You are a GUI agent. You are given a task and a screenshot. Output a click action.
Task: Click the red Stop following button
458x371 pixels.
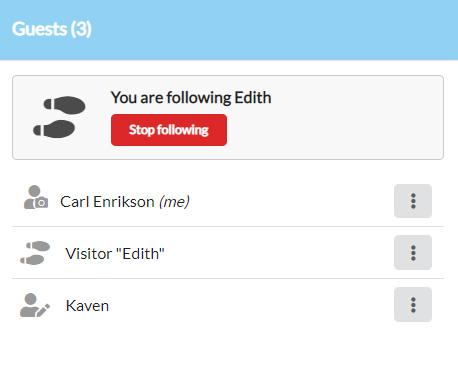coord(169,130)
